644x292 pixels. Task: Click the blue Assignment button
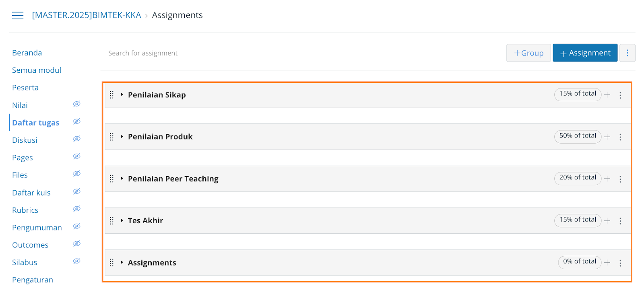coord(585,53)
